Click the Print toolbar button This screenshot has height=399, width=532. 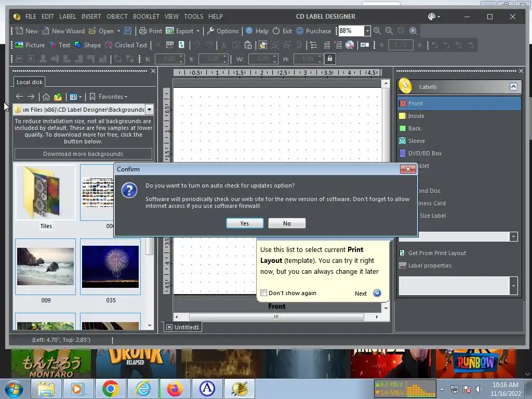click(x=151, y=31)
